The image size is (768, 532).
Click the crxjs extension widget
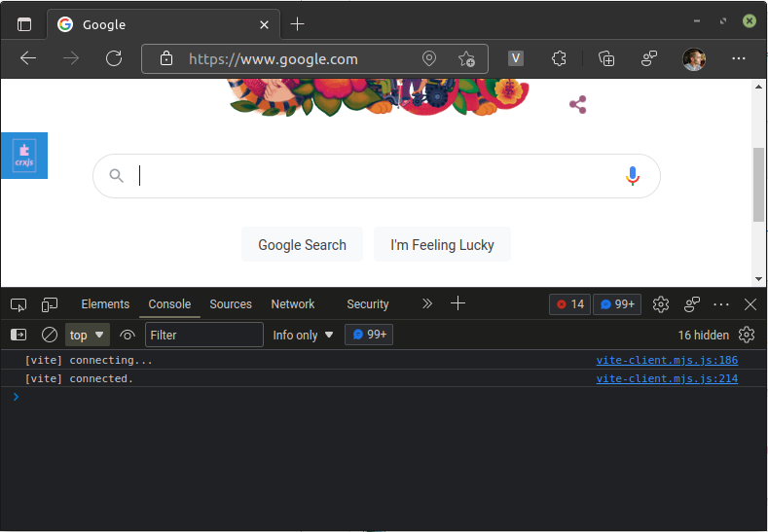[x=24, y=156]
